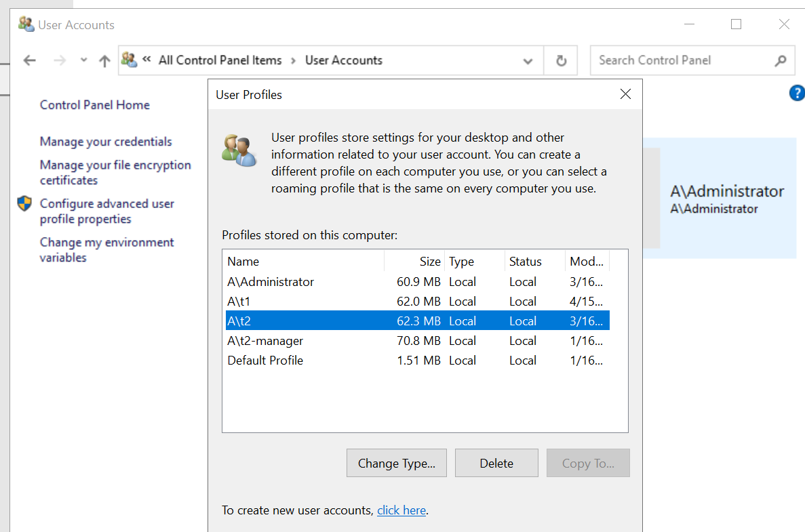This screenshot has width=805, height=532.
Task: Go to All Control Panel Items via breadcrumb
Action: 220,60
